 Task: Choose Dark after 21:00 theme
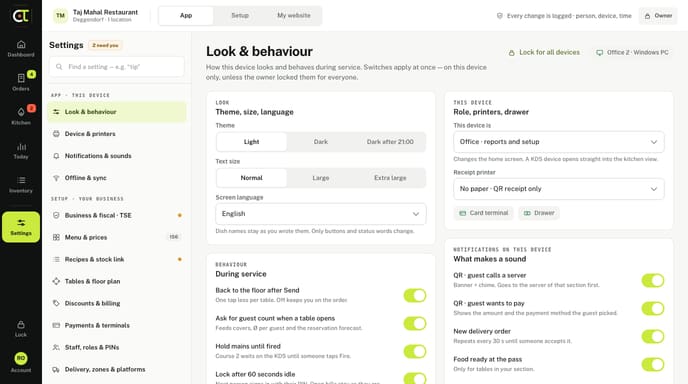point(390,142)
